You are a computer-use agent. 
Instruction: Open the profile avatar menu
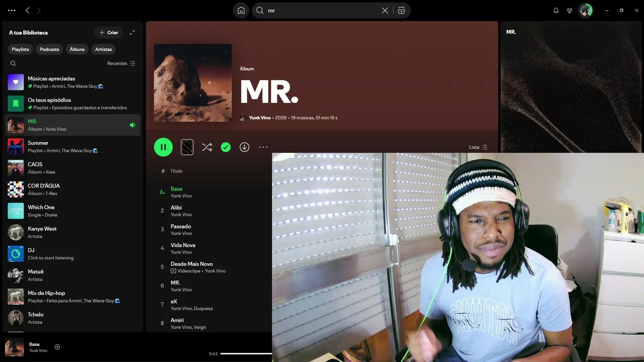click(586, 10)
